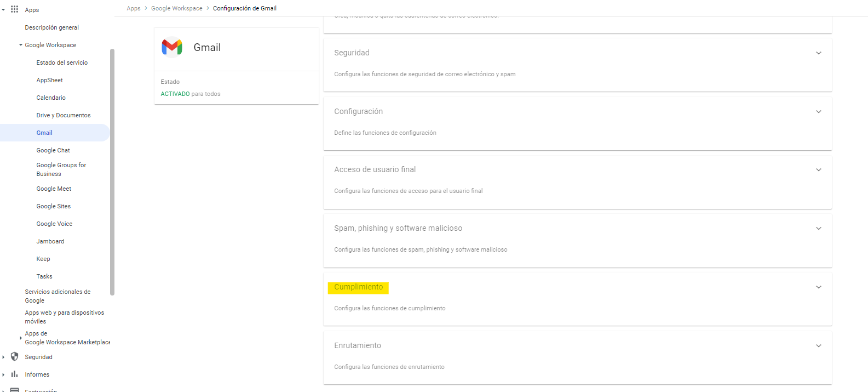This screenshot has height=392, width=868.
Task: Click the Apps grid icon in the sidebar
Action: tap(14, 9)
